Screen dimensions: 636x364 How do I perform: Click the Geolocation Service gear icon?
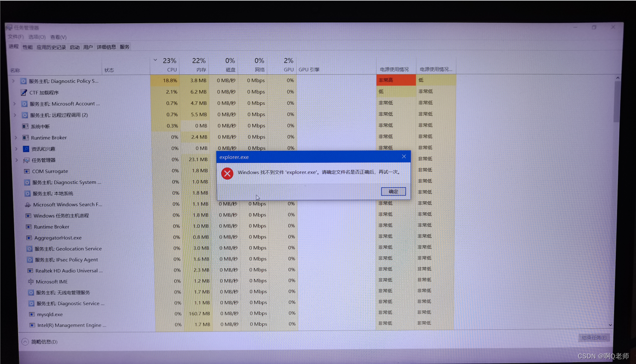[30, 249]
